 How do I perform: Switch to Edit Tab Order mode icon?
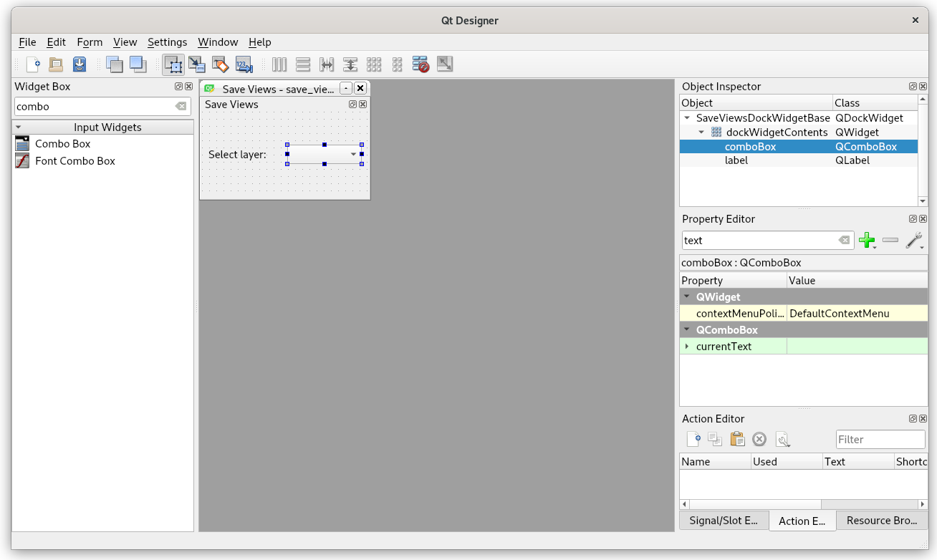point(244,64)
